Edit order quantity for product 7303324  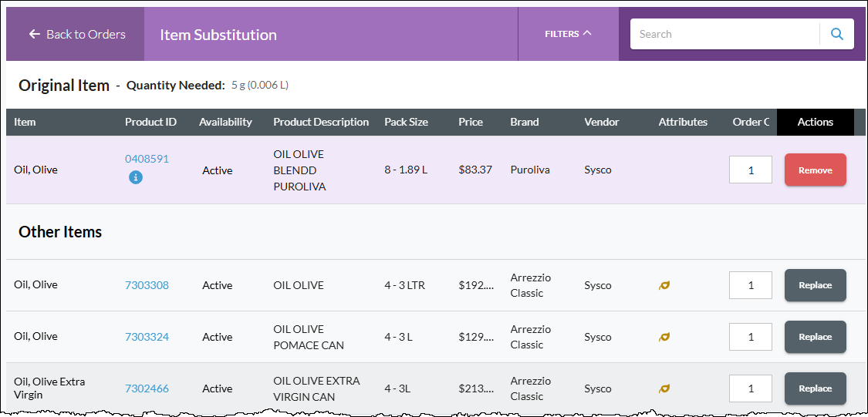pyautogui.click(x=751, y=337)
